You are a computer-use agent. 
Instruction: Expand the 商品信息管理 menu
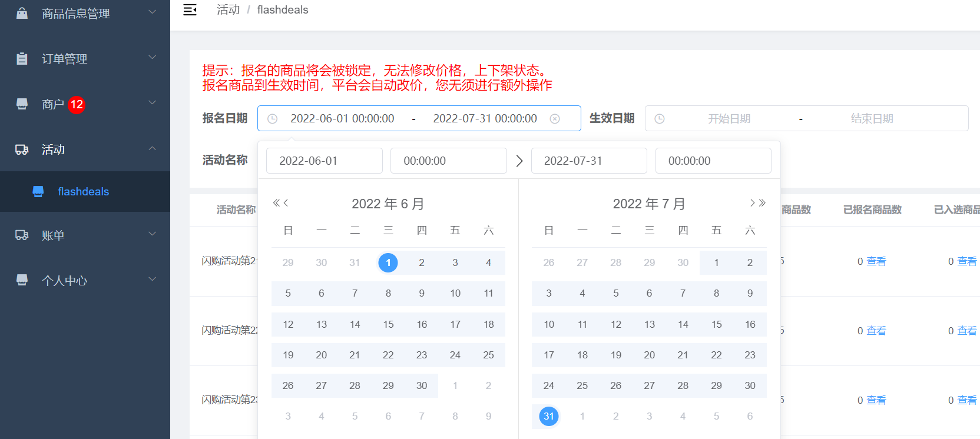152,12
